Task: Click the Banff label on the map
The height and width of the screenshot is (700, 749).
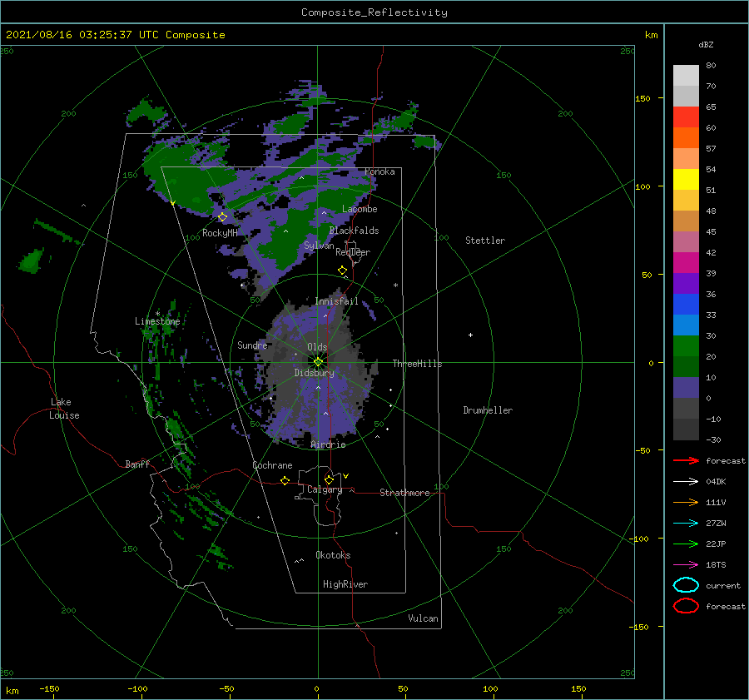Action: point(137,464)
